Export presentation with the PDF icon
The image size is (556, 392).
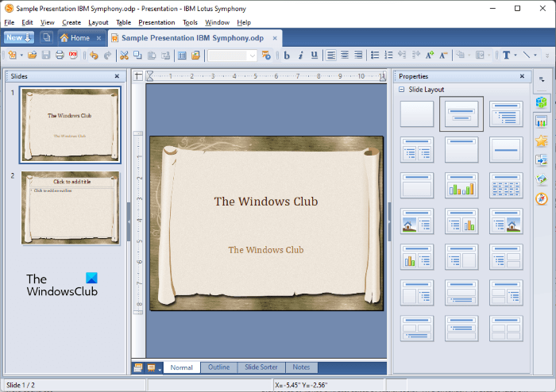[73, 55]
